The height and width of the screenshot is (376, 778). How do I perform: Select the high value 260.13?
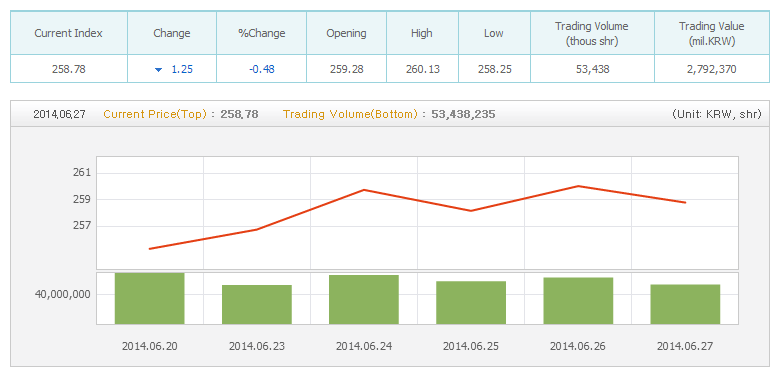click(x=422, y=69)
